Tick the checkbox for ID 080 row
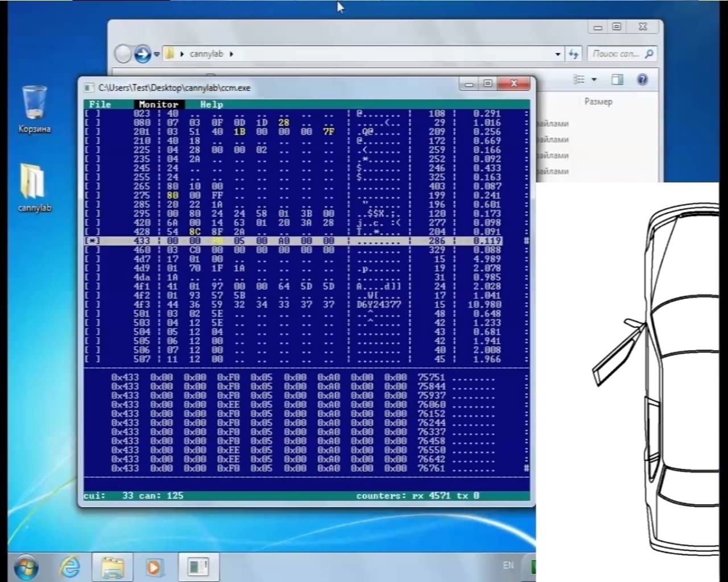 coord(92,123)
